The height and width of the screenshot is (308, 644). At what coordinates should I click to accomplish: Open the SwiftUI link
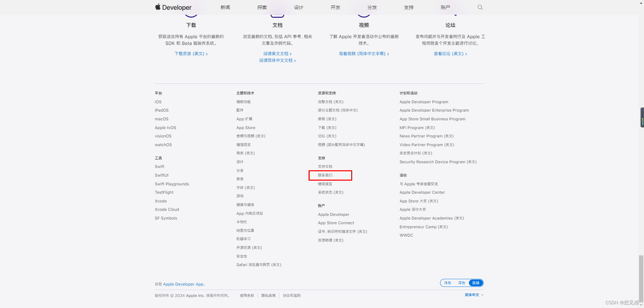(x=162, y=175)
